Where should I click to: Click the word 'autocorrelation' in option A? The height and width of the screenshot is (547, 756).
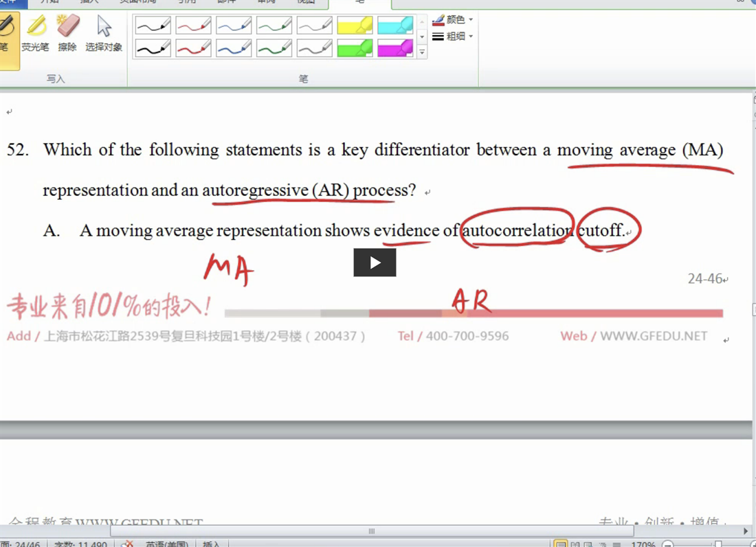(517, 230)
